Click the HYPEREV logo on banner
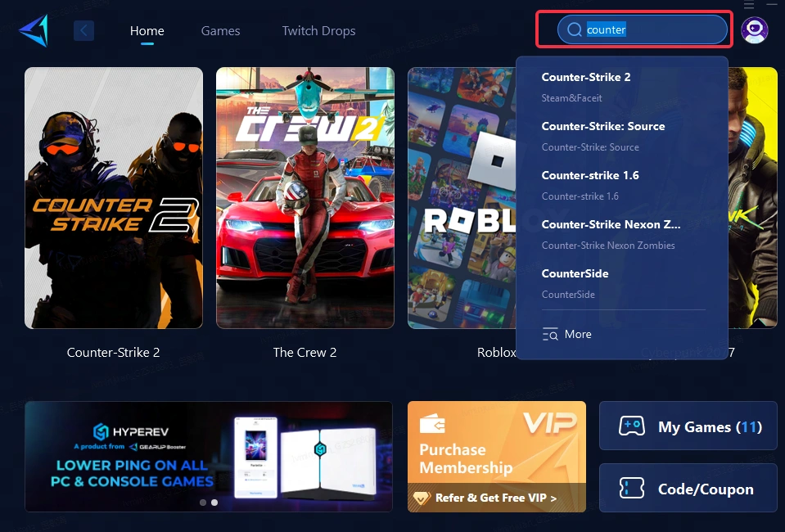The height and width of the screenshot is (532, 785). pos(131,431)
